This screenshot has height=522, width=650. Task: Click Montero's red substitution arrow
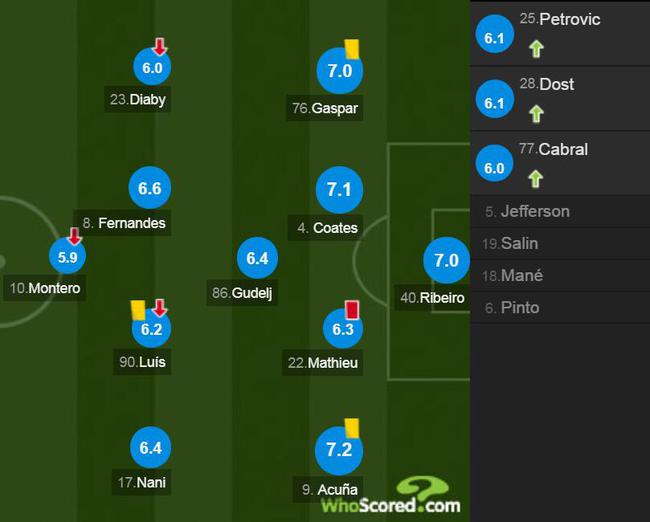click(x=74, y=236)
